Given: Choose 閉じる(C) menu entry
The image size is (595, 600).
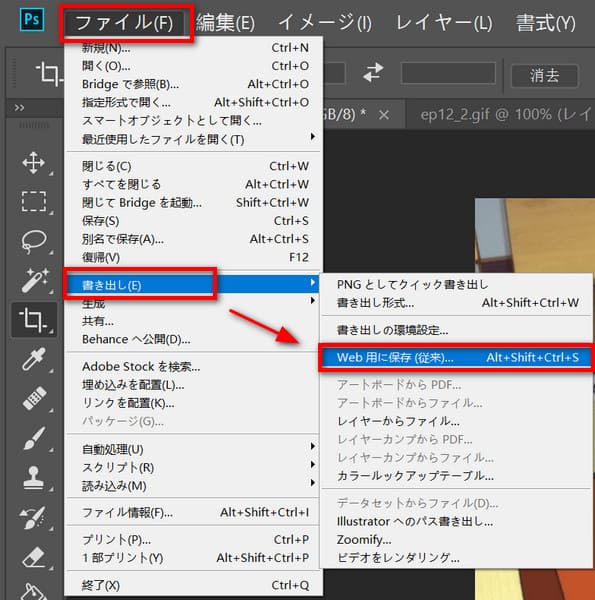Looking at the screenshot, I should [195, 166].
